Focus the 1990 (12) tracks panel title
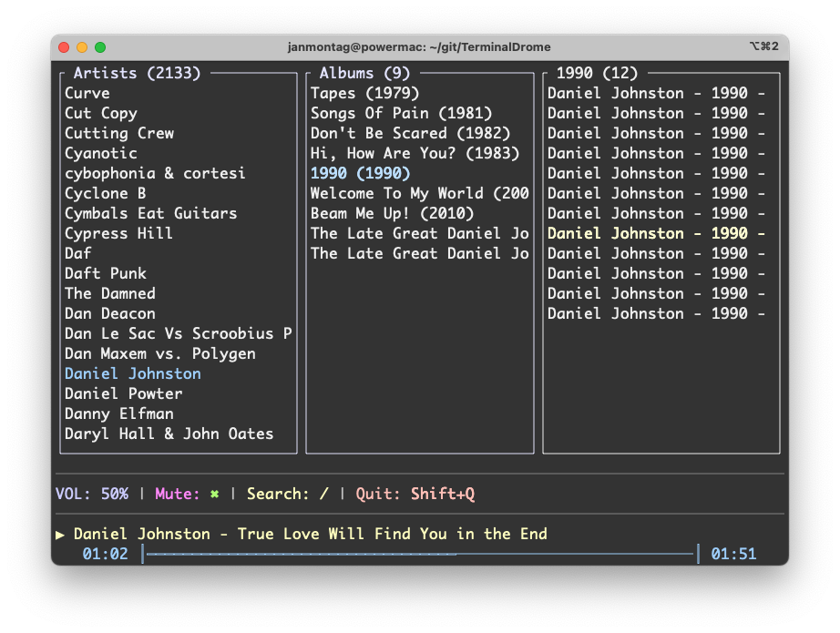840x633 pixels. (x=598, y=73)
